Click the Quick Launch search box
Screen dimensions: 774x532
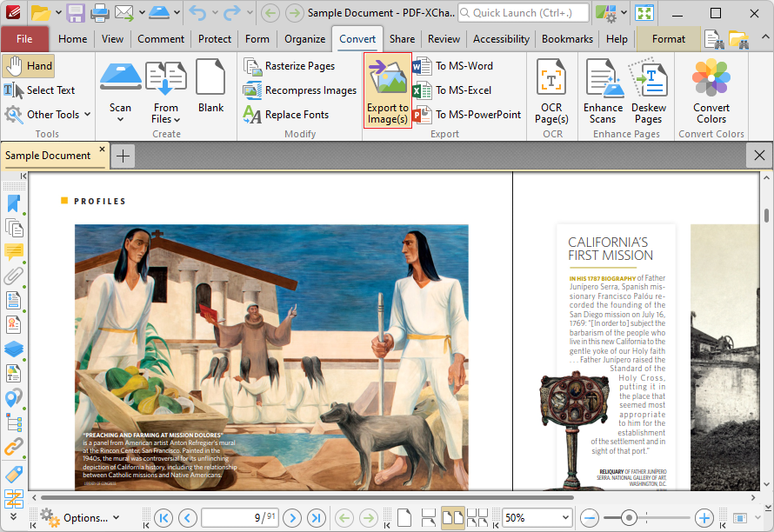tap(524, 13)
